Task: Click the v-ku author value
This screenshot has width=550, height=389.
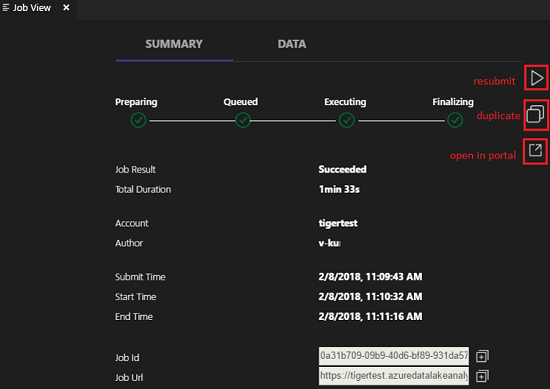Action: click(329, 243)
